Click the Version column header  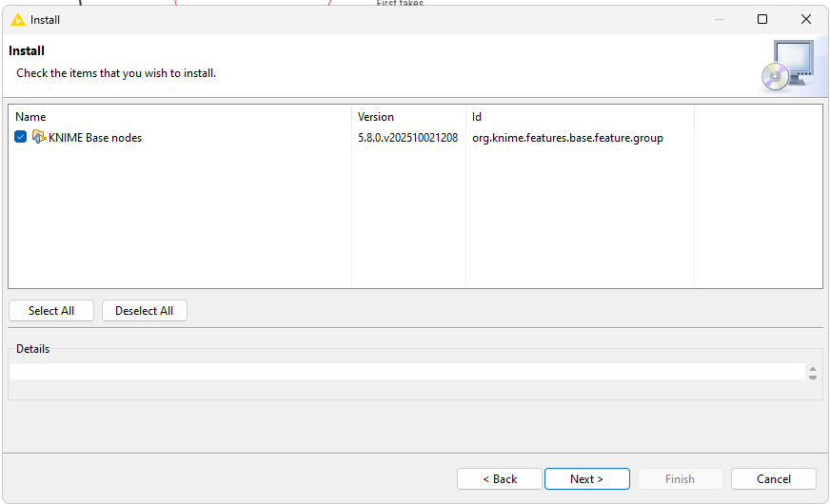(x=375, y=117)
